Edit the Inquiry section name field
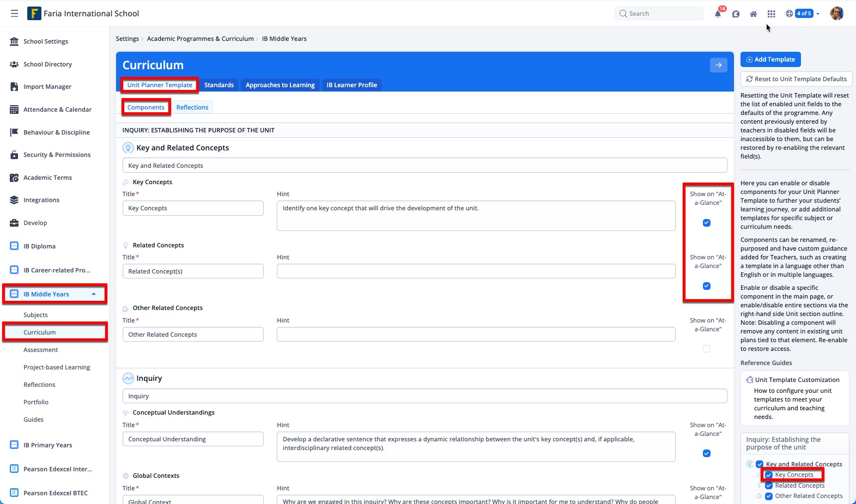The width and height of the screenshot is (856, 504). [x=424, y=396]
